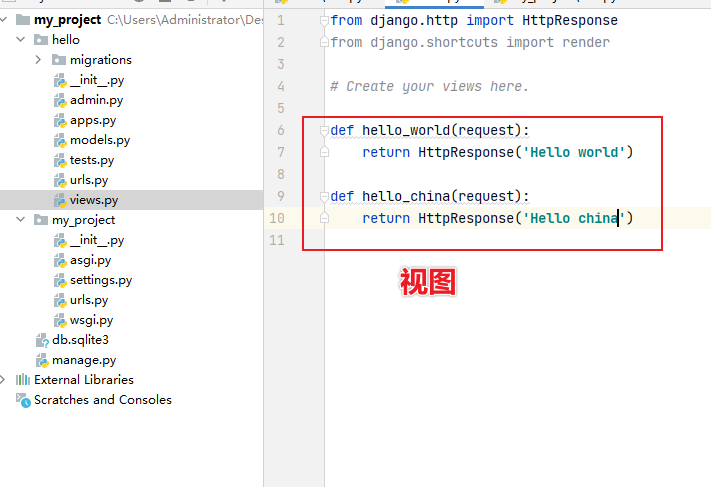Click the fold end marker on line 7

tap(324, 152)
